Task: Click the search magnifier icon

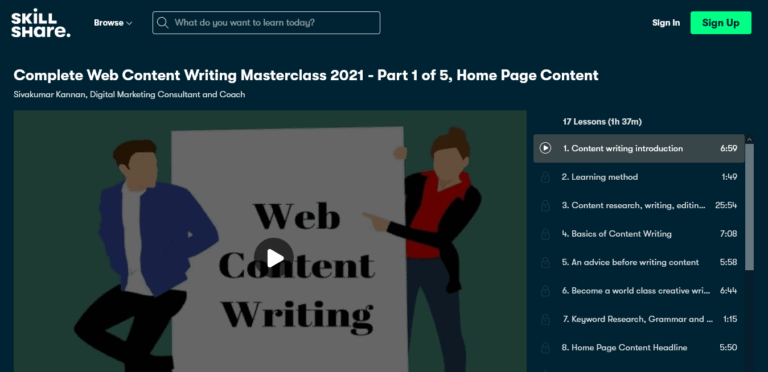Action: pyautogui.click(x=164, y=23)
